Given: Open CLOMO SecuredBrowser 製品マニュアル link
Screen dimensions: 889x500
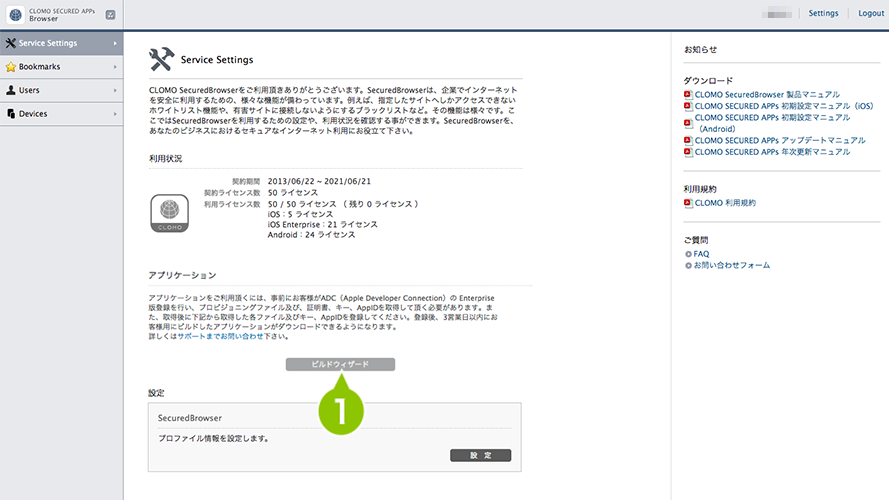Looking at the screenshot, I should coord(767,95).
